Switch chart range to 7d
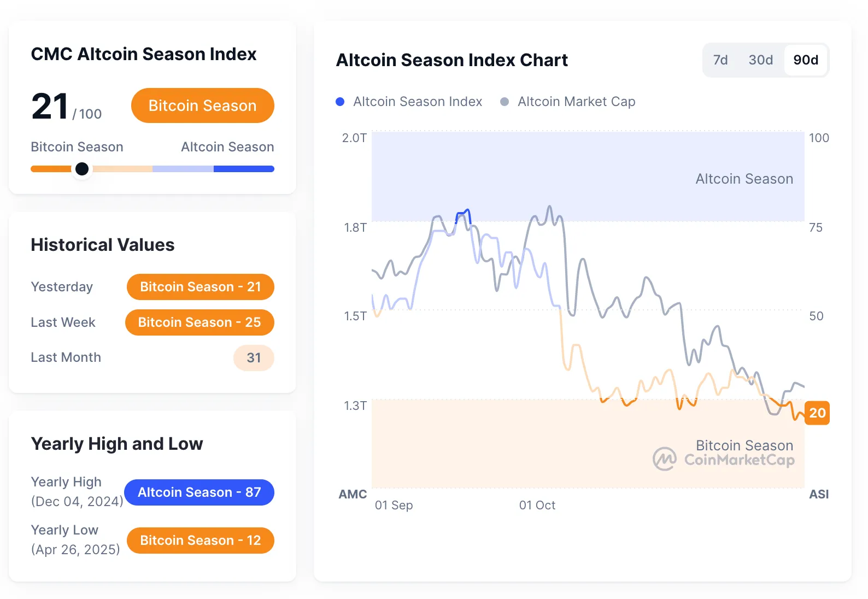 [x=720, y=60]
